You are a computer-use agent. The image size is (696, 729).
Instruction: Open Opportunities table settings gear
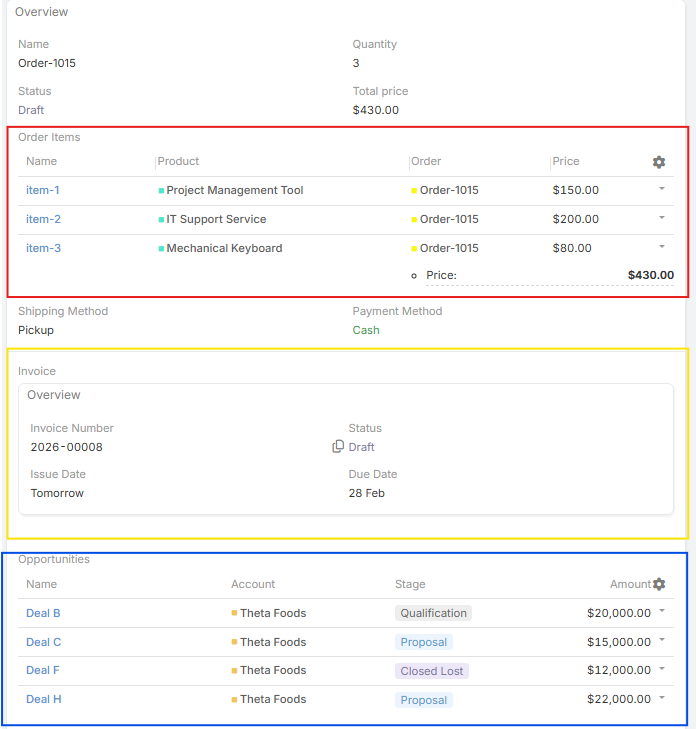(x=658, y=584)
